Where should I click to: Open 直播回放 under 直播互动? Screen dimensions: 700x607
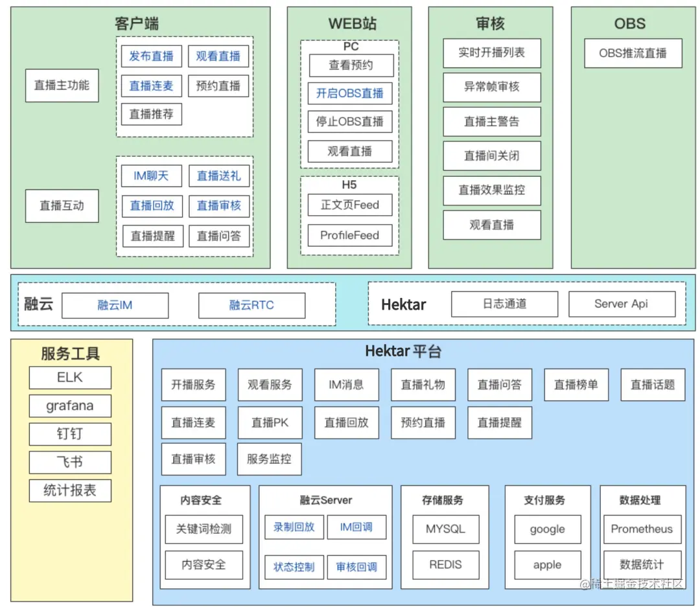(x=150, y=206)
